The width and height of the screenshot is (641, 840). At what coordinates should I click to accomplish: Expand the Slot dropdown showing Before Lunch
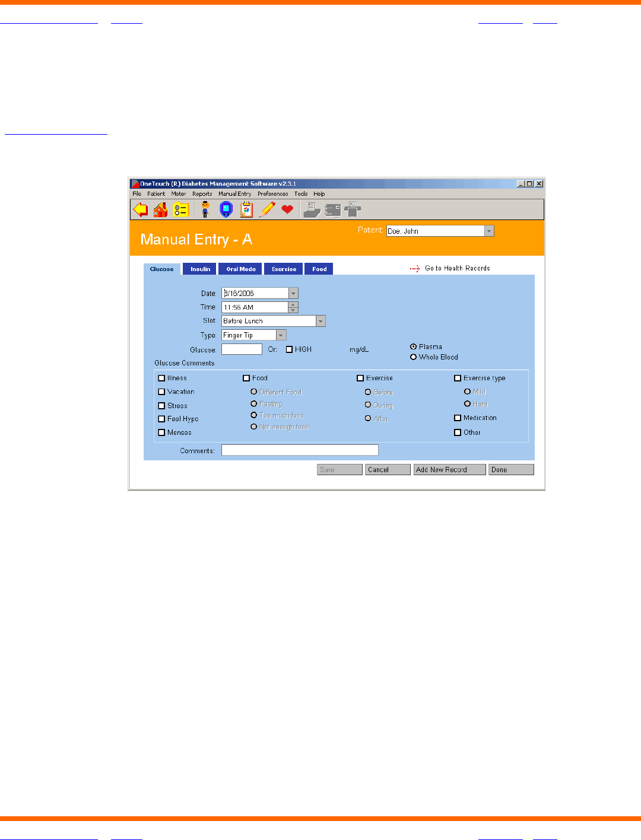(320, 321)
